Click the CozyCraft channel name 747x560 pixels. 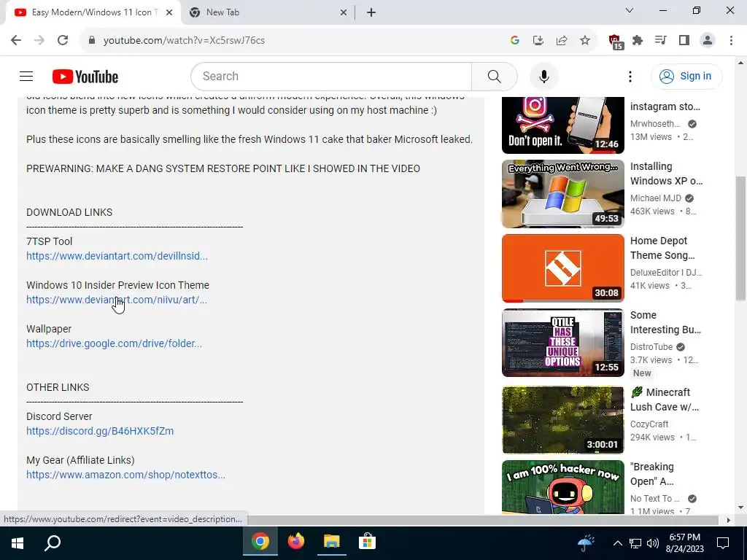tap(649, 424)
